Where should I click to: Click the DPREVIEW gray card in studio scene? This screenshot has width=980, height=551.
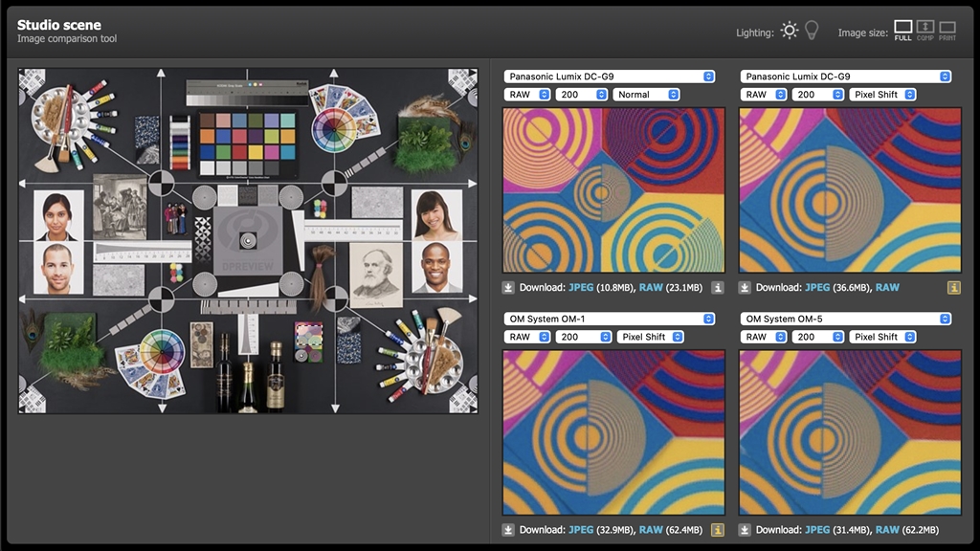(248, 240)
